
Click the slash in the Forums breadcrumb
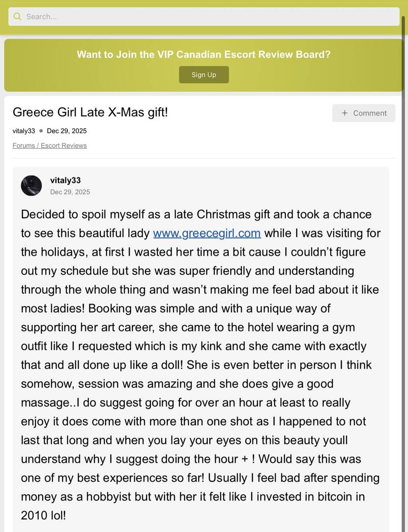click(38, 146)
